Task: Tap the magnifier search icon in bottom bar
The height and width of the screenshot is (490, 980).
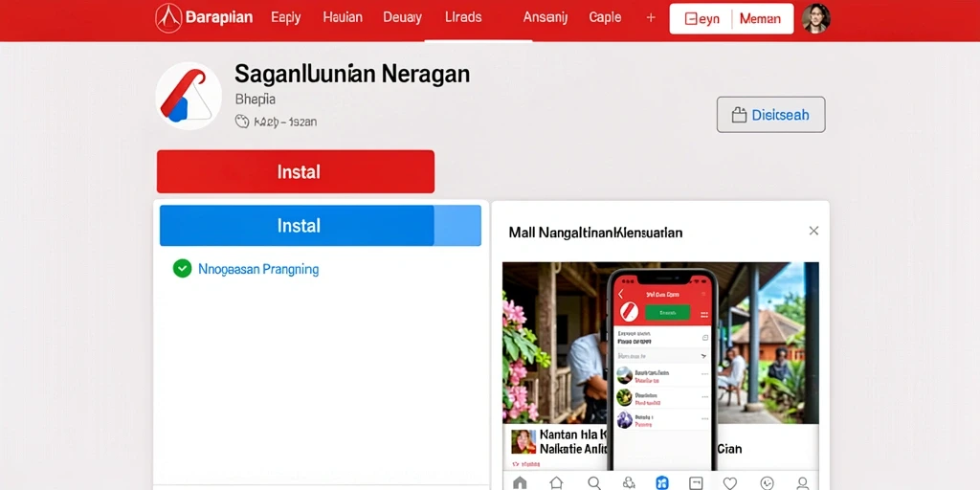Action: click(593, 482)
